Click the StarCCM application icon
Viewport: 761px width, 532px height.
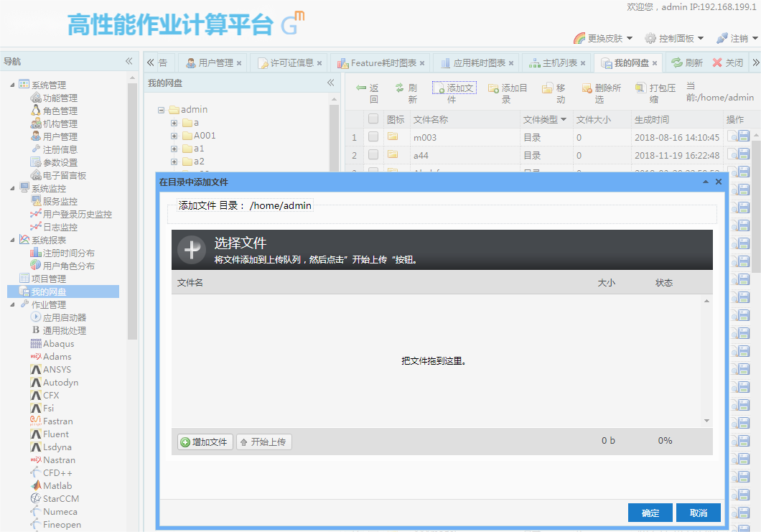tap(36, 498)
